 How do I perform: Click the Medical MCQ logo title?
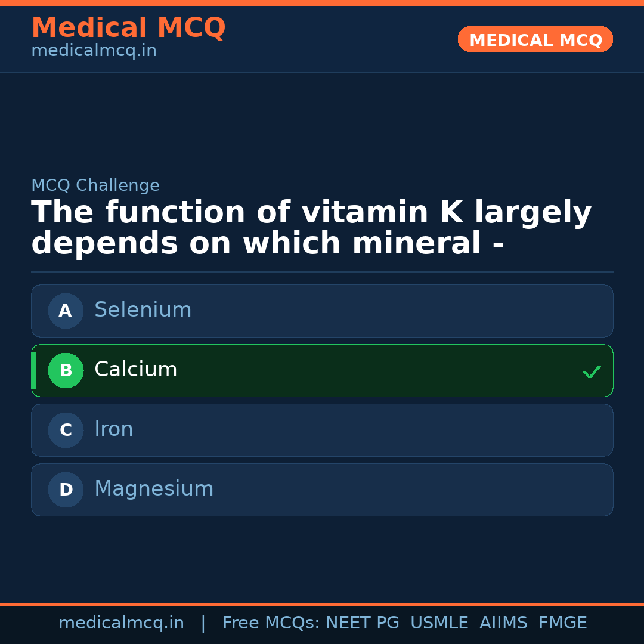click(128, 28)
